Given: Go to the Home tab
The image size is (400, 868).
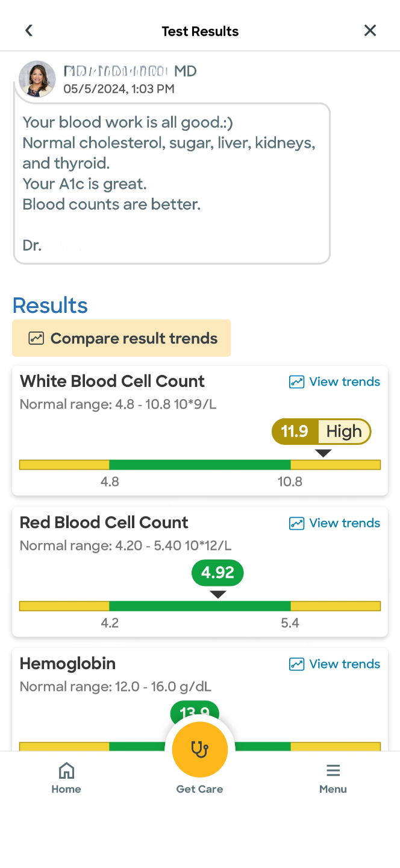Looking at the screenshot, I should 66,778.
